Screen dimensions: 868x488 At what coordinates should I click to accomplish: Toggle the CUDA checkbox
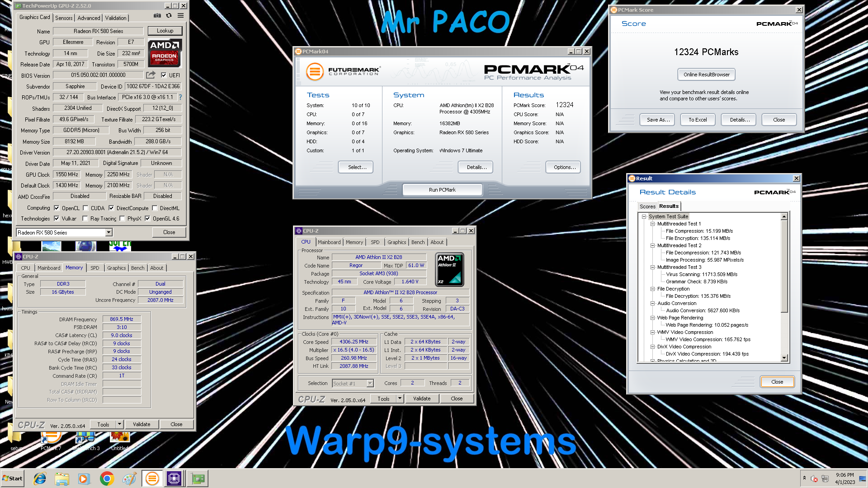pos(85,208)
